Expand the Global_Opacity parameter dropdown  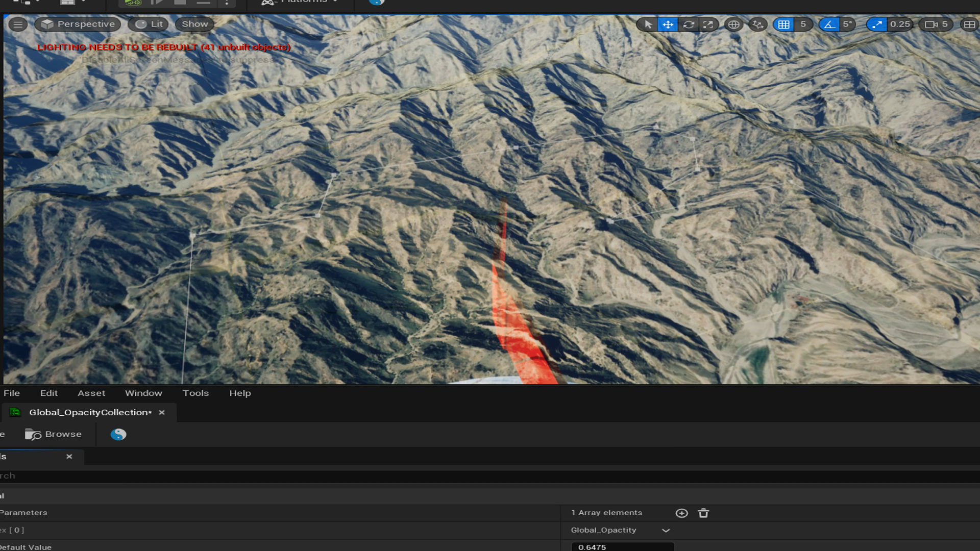(x=666, y=530)
